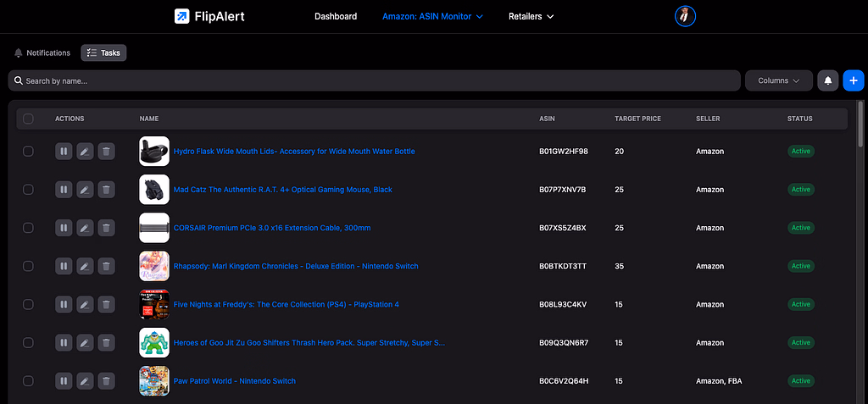Screen dimensions: 868x404
Task: Click the Search by name field
Action: [374, 80]
